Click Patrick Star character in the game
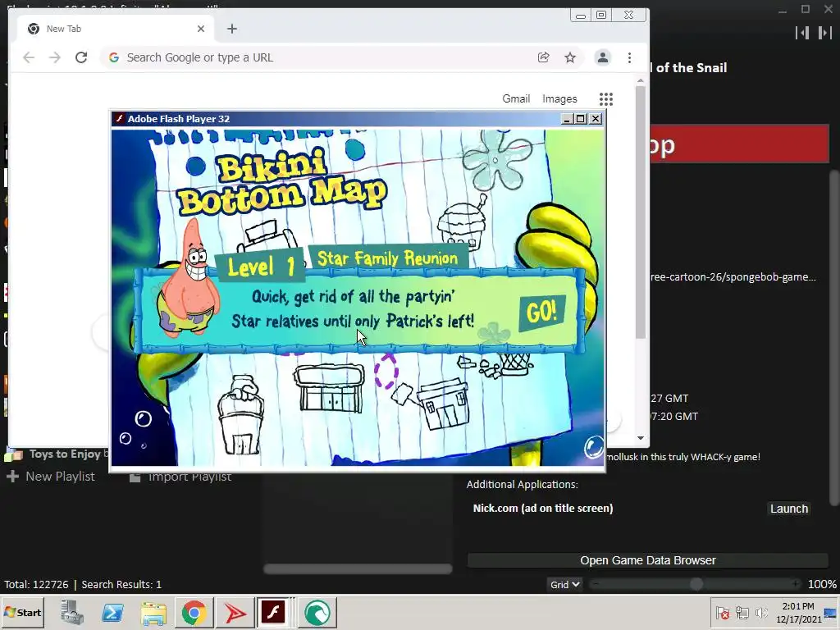Screen dimensions: 840x630 pyautogui.click(x=189, y=279)
